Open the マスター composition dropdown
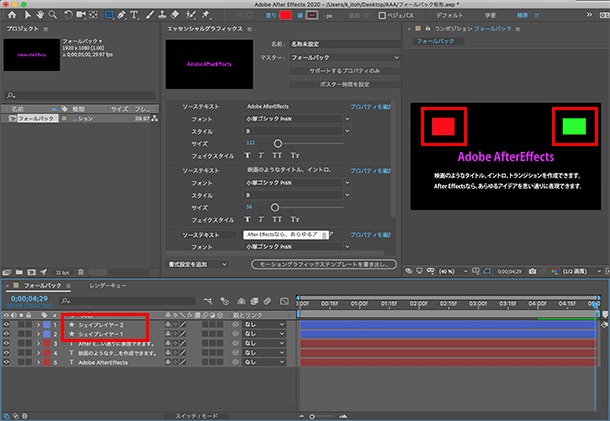The image size is (610, 421). coord(345,57)
